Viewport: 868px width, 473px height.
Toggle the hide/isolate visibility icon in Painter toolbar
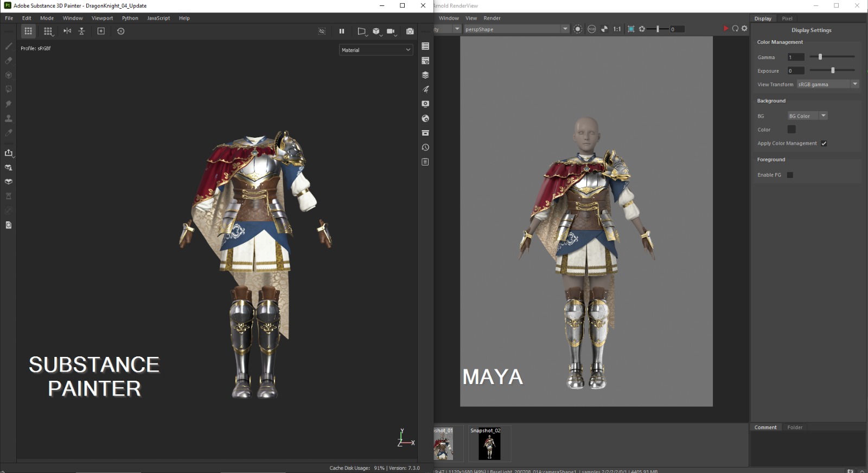(x=322, y=31)
